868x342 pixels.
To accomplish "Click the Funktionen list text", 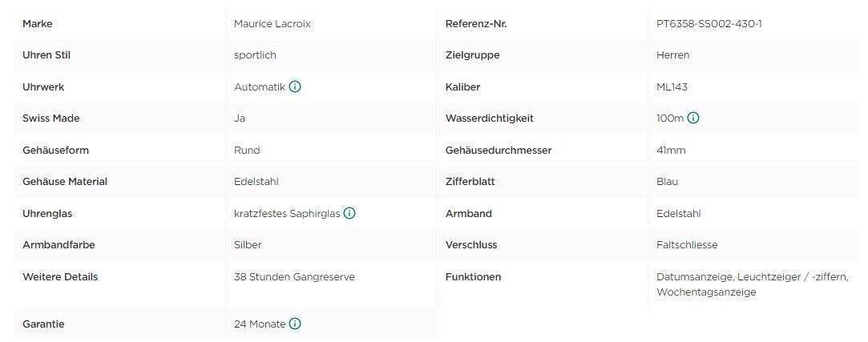I will click(x=753, y=284).
